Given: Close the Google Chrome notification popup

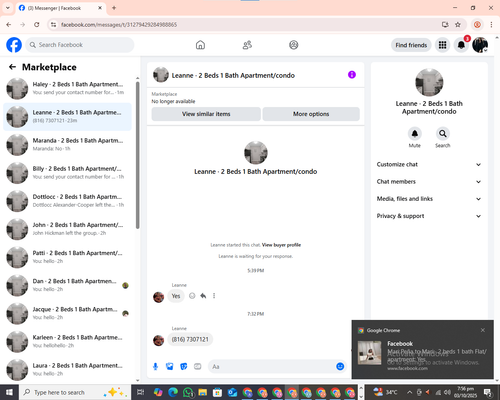Looking at the screenshot, I should coord(483,330).
